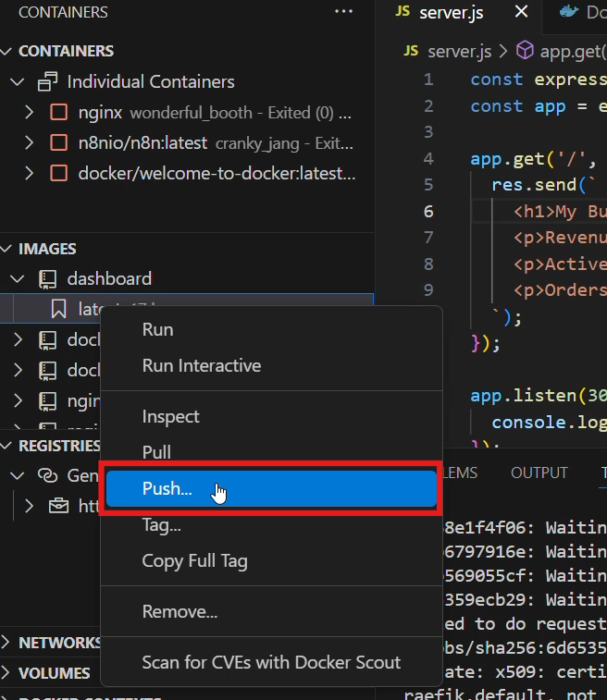The image size is (607, 700).
Task: Choose Run Interactive from context menu
Action: click(x=271, y=366)
